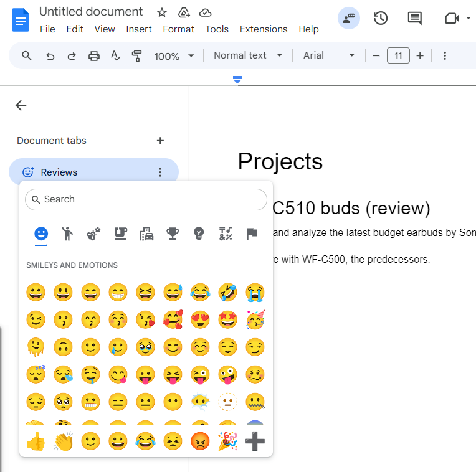Click the toolbar search magnifier icon
Viewport: 476px width, 472px height.
click(27, 56)
